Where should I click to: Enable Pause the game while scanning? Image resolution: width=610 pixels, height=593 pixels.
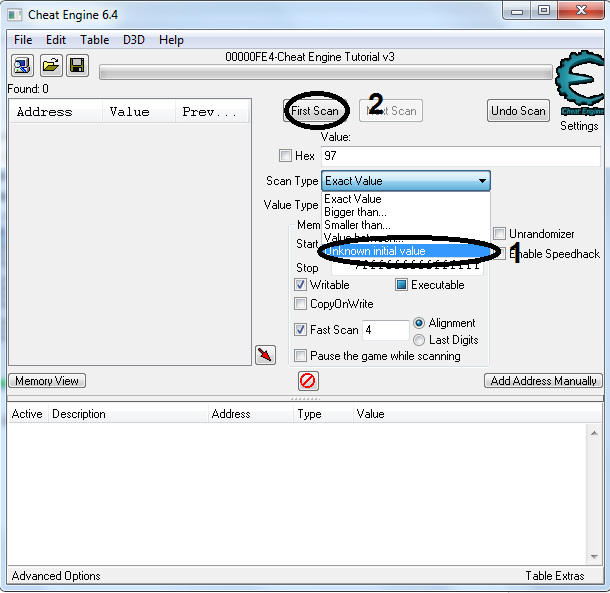(300, 356)
